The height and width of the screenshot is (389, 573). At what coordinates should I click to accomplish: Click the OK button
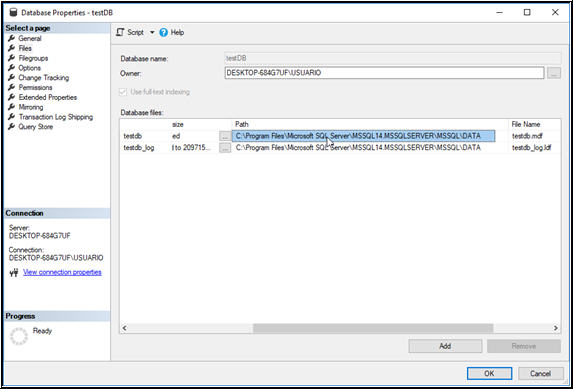click(489, 373)
